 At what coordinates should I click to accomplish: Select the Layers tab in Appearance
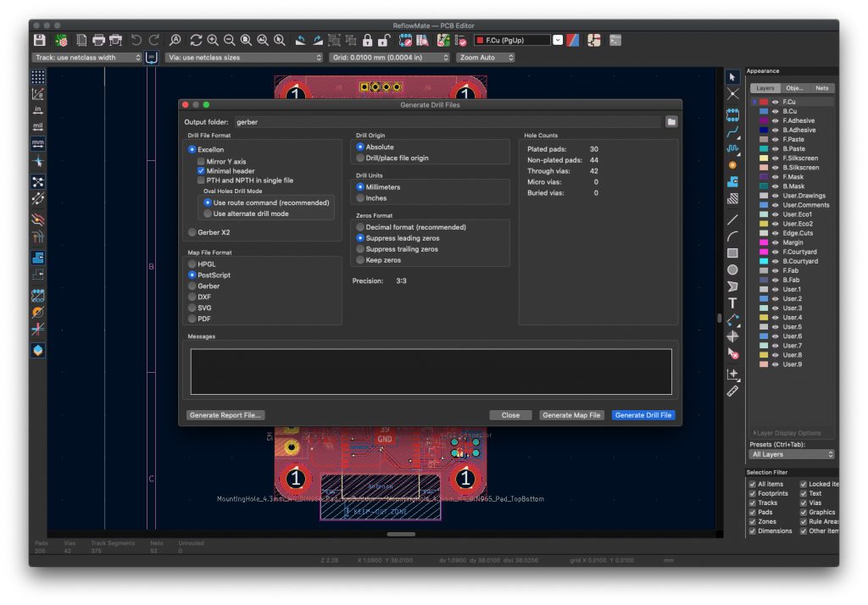click(x=765, y=88)
